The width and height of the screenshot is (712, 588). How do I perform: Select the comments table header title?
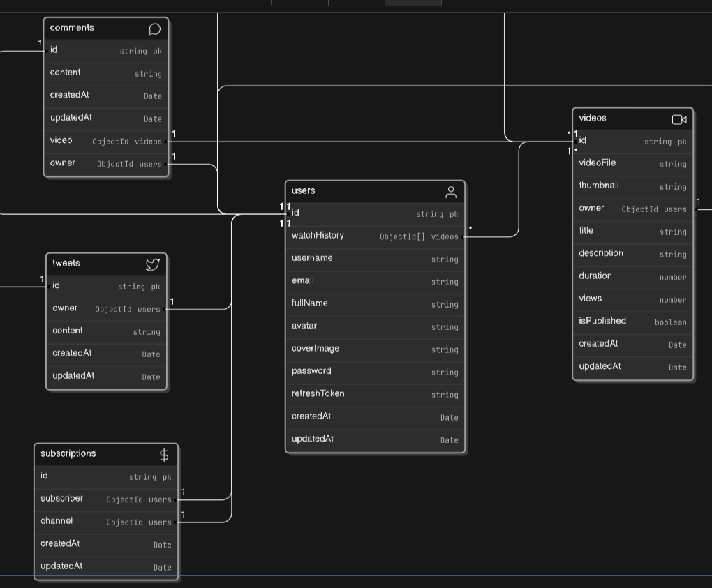pos(72,28)
